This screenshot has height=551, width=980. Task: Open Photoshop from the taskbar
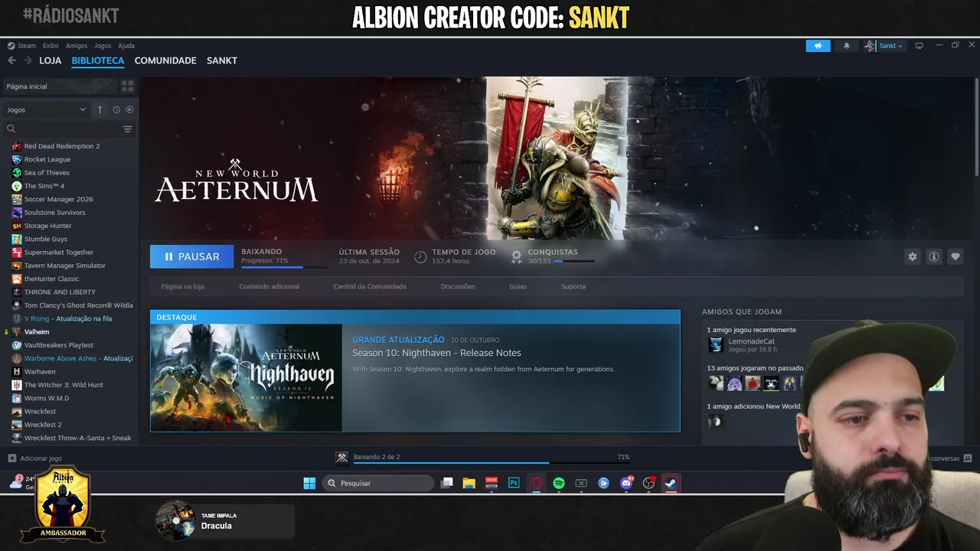(x=514, y=483)
